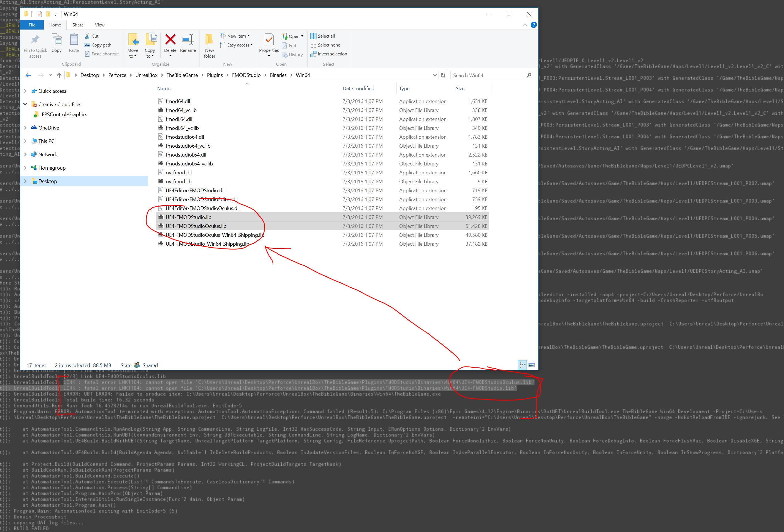Switch to the View tab
The height and width of the screenshot is (532, 784).
pyautogui.click(x=99, y=25)
